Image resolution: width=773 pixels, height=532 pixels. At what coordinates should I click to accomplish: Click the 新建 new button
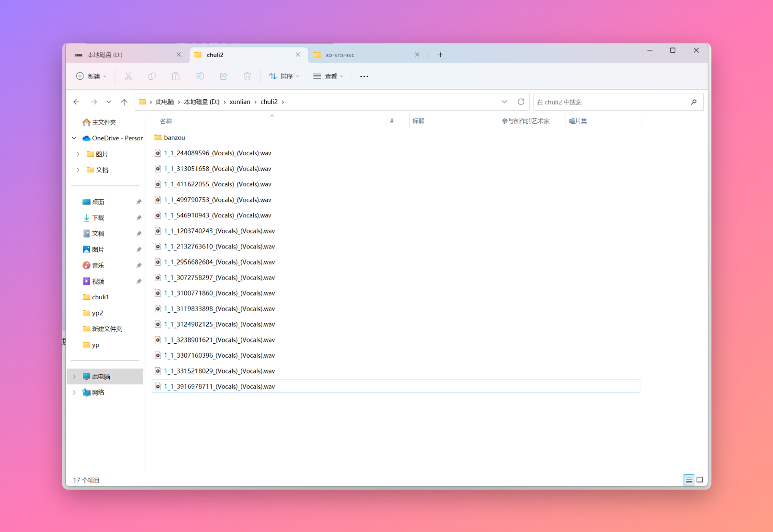91,76
